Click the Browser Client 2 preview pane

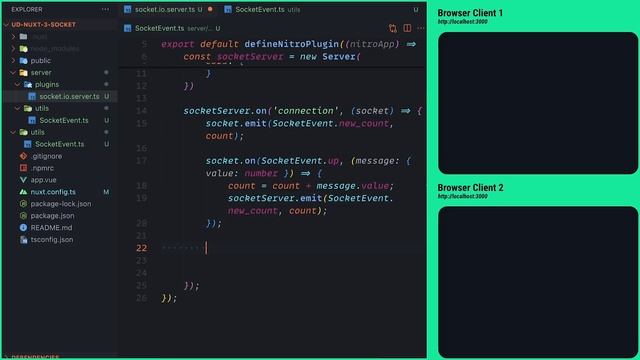click(538, 282)
